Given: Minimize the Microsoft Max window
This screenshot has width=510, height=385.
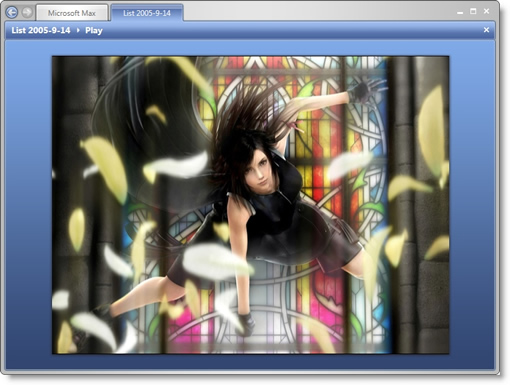Looking at the screenshot, I should pyautogui.click(x=460, y=12).
